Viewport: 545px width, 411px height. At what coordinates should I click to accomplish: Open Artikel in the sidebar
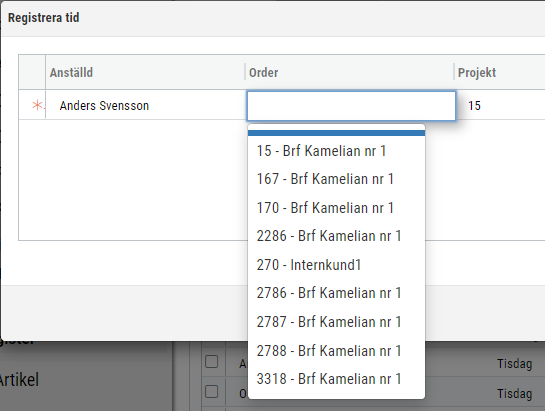[x=19, y=380]
